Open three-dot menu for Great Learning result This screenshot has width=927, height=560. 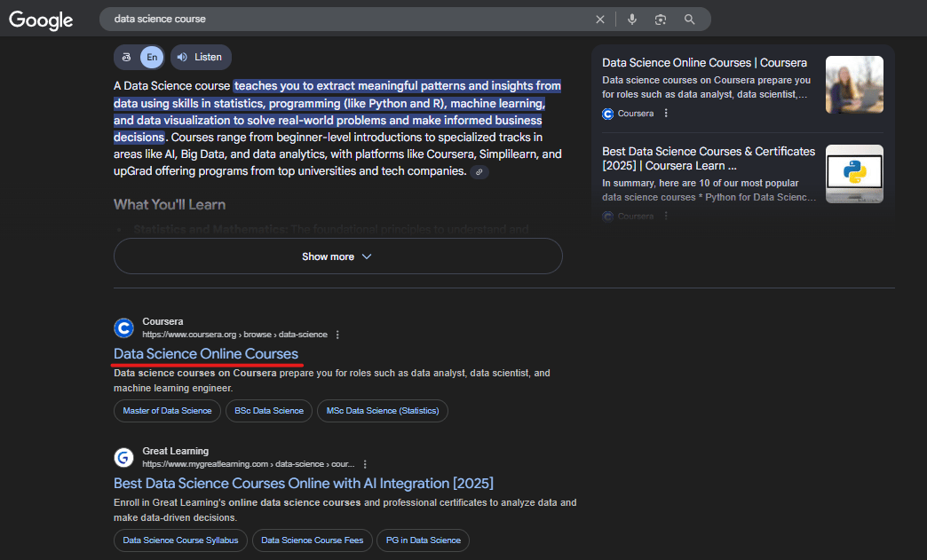365,464
